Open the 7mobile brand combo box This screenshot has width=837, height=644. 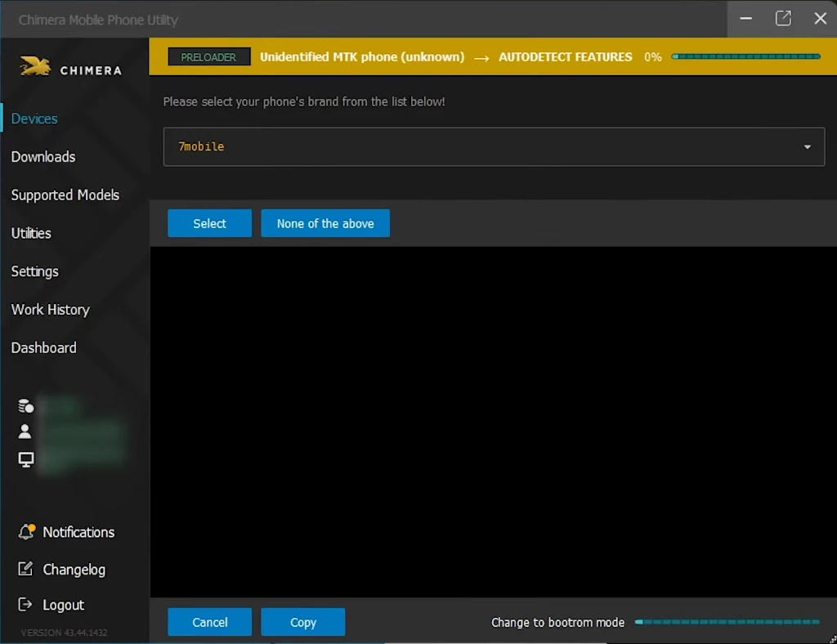(x=482, y=147)
